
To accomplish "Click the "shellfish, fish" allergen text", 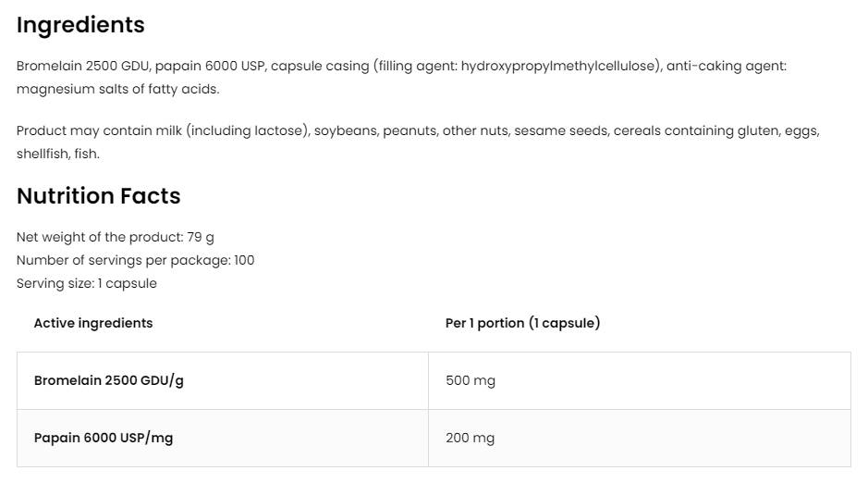I will click(57, 155).
